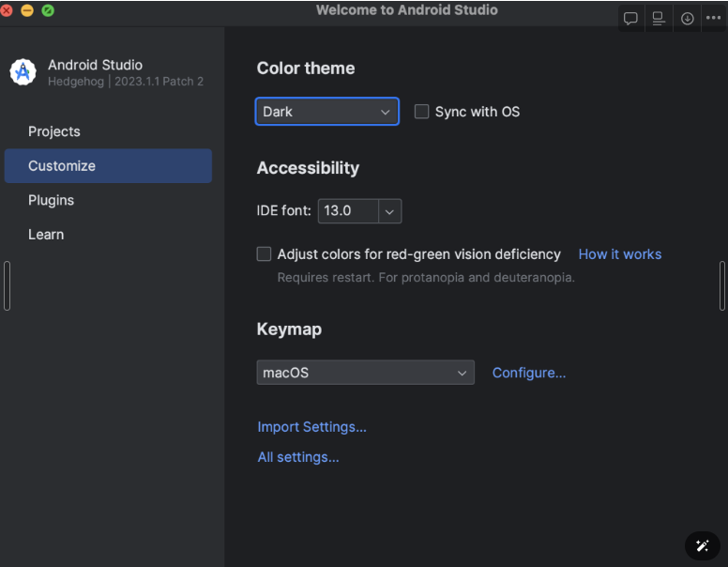Toggle red-green vision deficiency color adjustment
This screenshot has height=567, width=728.
[265, 253]
